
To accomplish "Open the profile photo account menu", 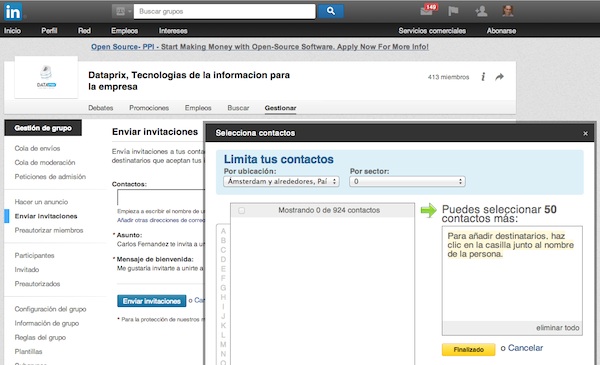I will tap(508, 11).
